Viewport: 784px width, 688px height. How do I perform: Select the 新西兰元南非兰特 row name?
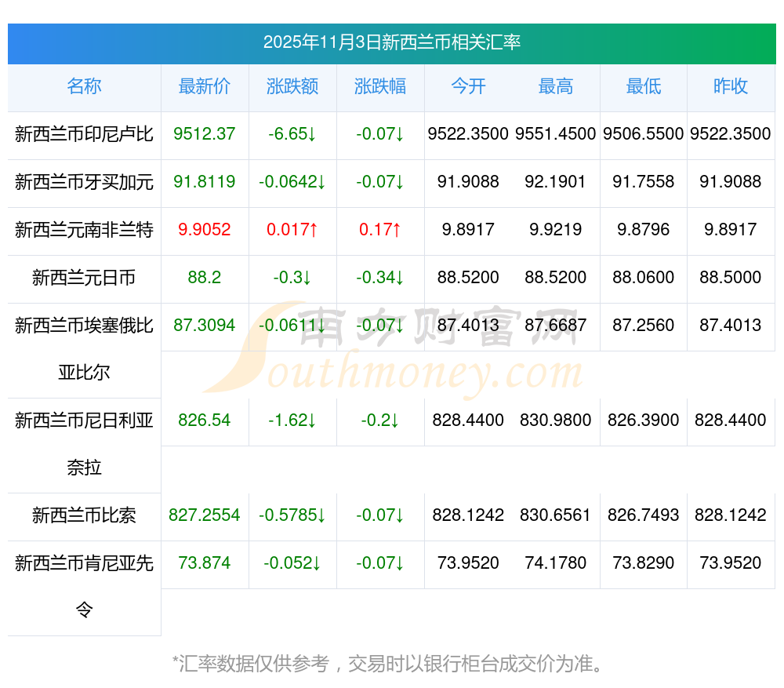[84, 230]
